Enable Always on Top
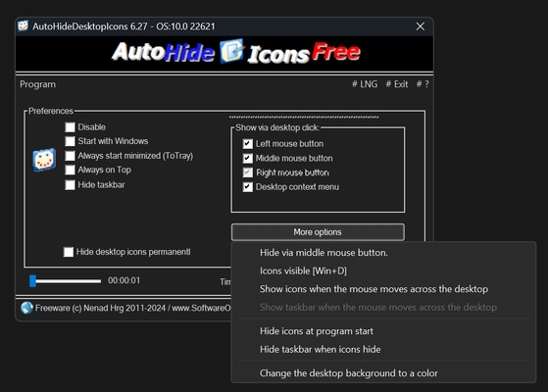The image size is (548, 392). pyautogui.click(x=70, y=170)
